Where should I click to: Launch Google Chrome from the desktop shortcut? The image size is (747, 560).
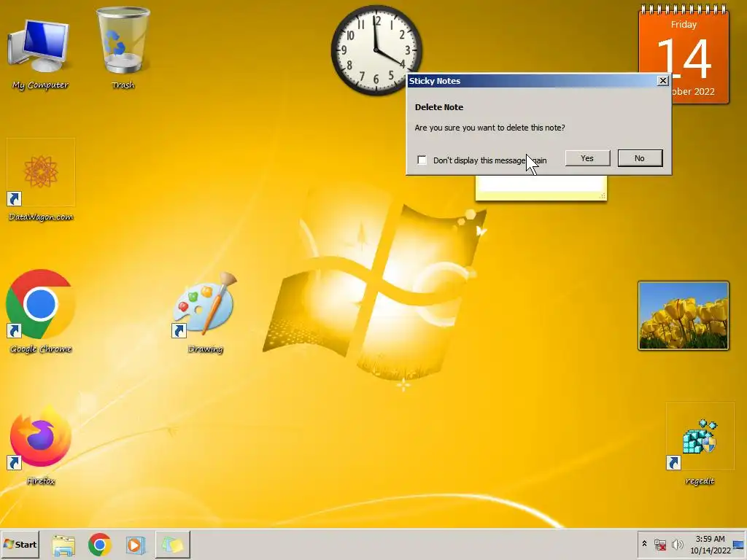(x=41, y=312)
